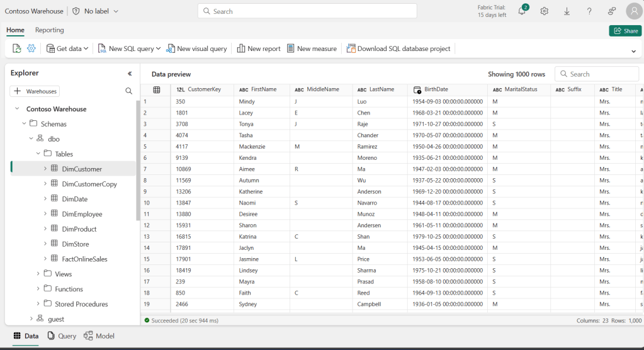The height and width of the screenshot is (350, 644).
Task: Open the help question mark icon
Action: coord(589,11)
